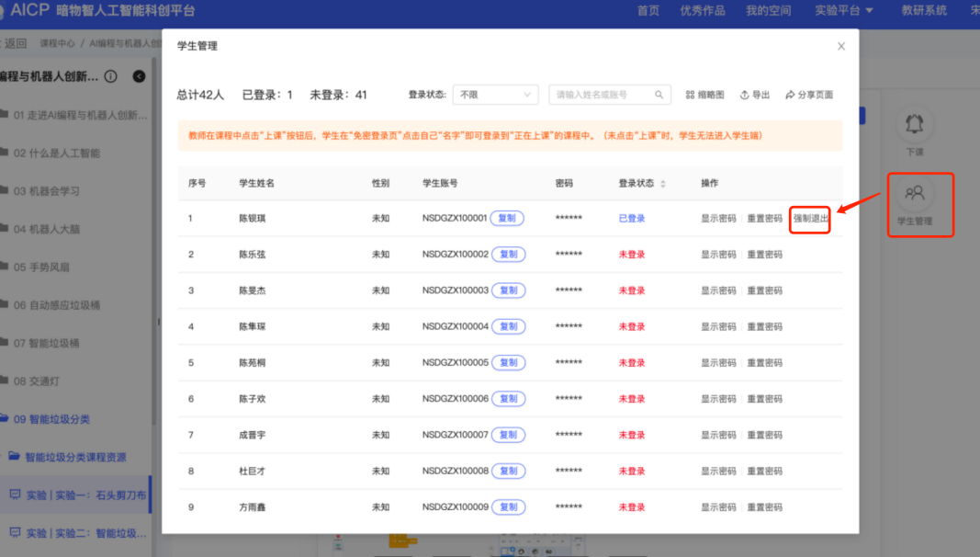Sort by 登录状态 column arrows

(x=663, y=183)
